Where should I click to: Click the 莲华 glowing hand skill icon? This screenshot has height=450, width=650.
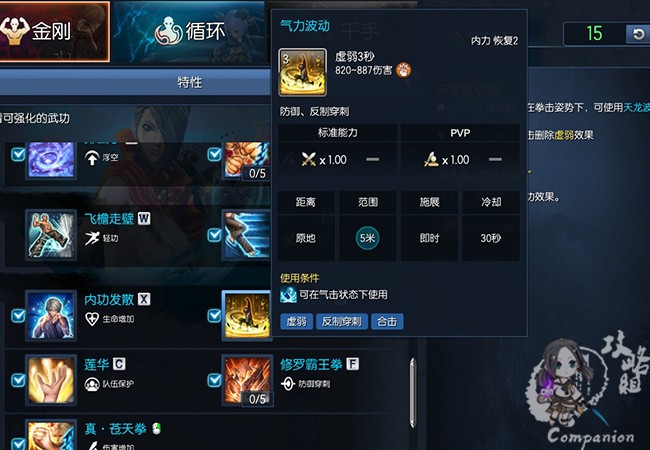pyautogui.click(x=51, y=380)
